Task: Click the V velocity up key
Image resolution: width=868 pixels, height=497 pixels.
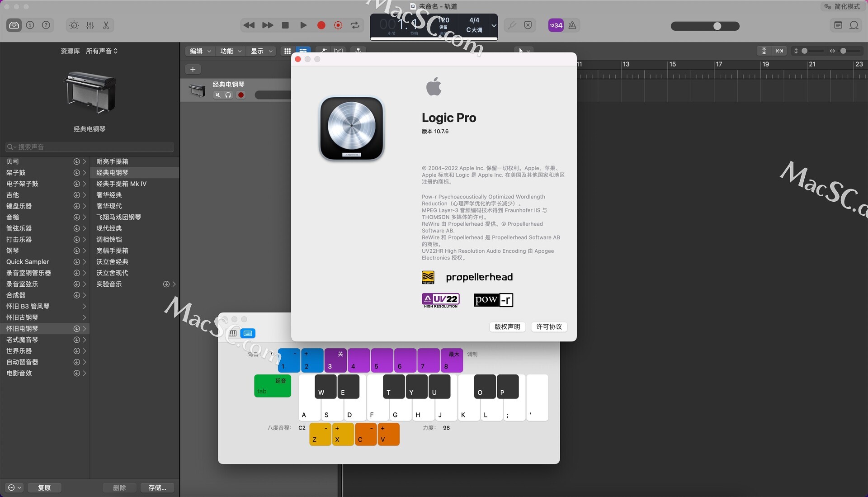Action: pyautogui.click(x=388, y=434)
